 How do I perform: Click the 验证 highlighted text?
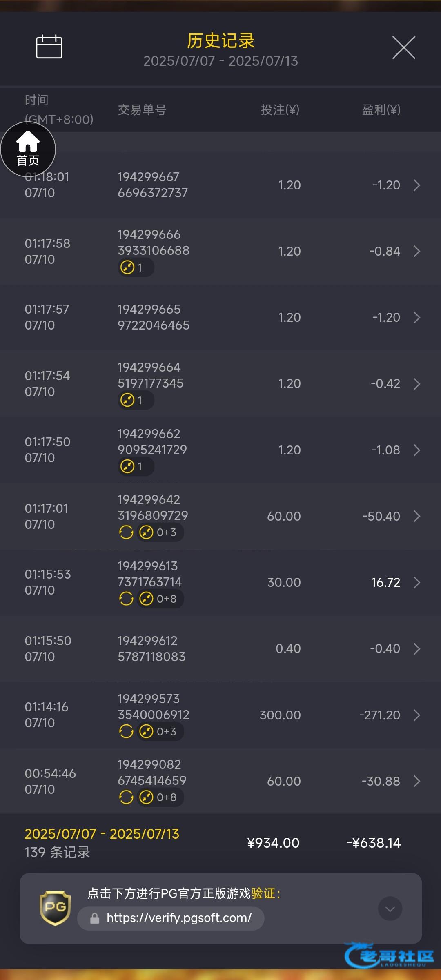click(263, 893)
